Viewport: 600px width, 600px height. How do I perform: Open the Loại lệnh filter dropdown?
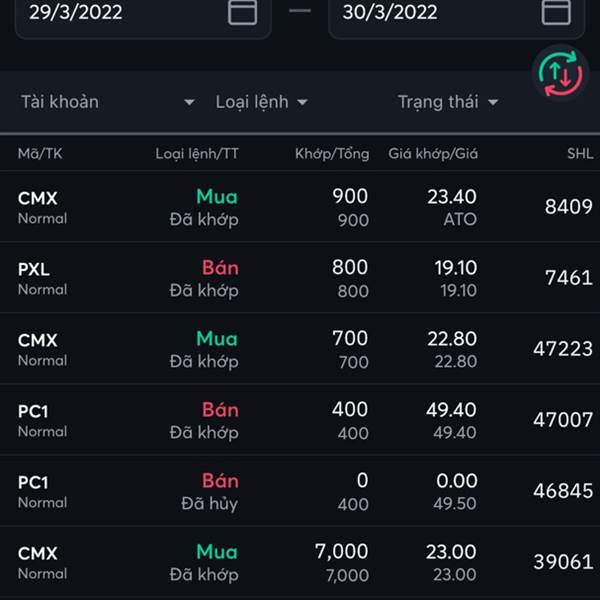point(261,102)
